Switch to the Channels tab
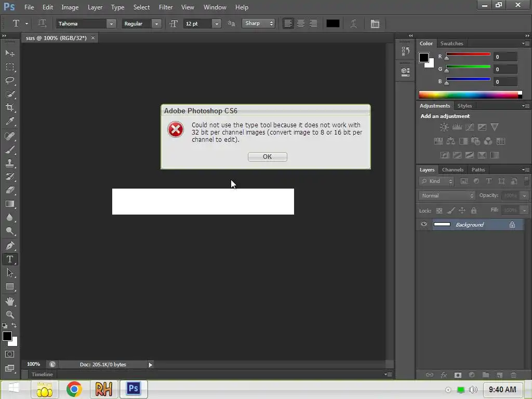This screenshot has height=399, width=532. 453,170
